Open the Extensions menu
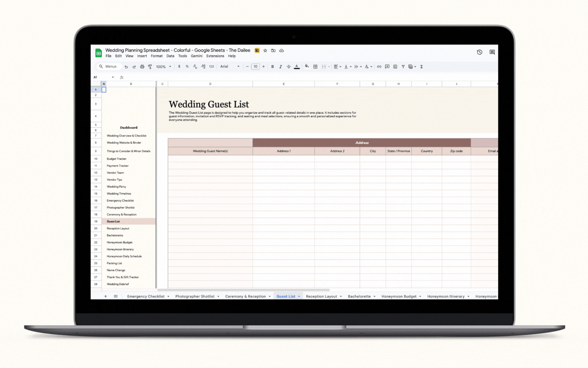The image size is (588, 368). click(x=215, y=56)
